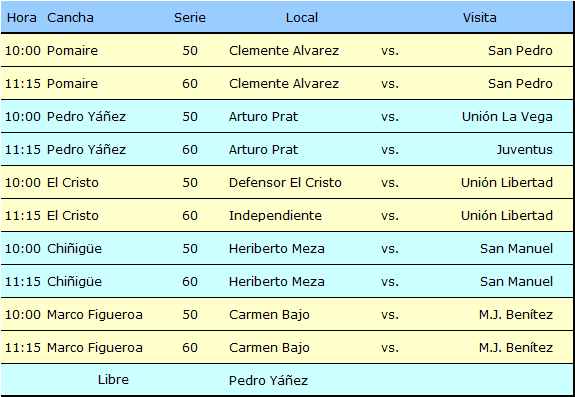Select Clemente Alvarez in the 10:00 Pomaire row
Viewport: 575px width, 397px height.
click(x=284, y=51)
